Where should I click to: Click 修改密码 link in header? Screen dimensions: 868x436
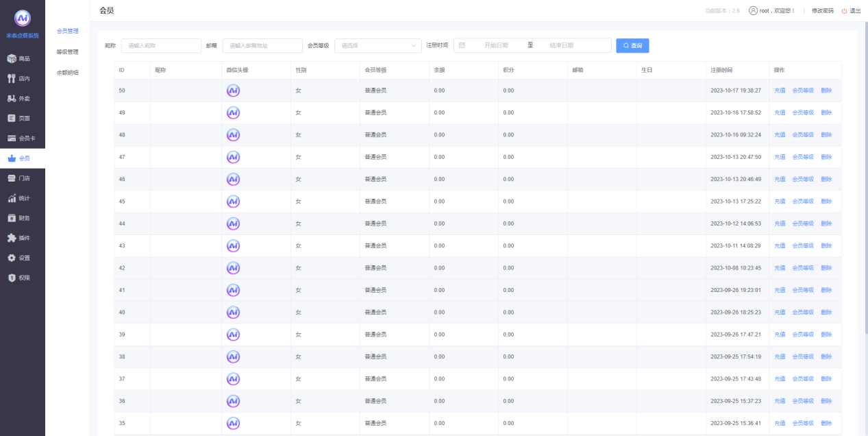coord(822,11)
